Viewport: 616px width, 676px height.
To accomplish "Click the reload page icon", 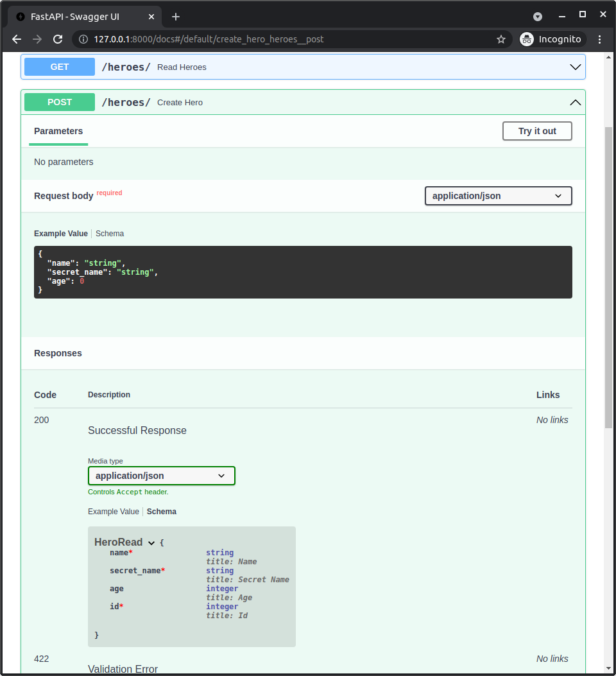I will 58,39.
